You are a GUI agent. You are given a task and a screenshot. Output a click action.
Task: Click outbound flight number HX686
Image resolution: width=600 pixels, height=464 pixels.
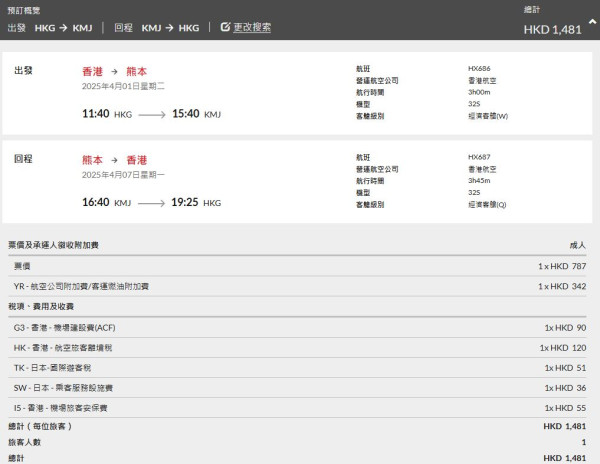(x=480, y=68)
